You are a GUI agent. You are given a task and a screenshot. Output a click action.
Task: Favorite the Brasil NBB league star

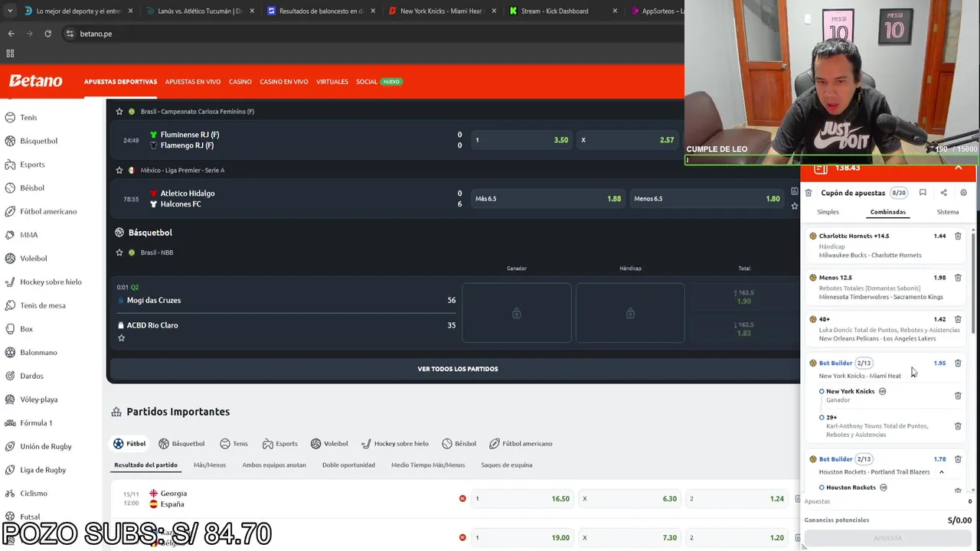(x=119, y=253)
